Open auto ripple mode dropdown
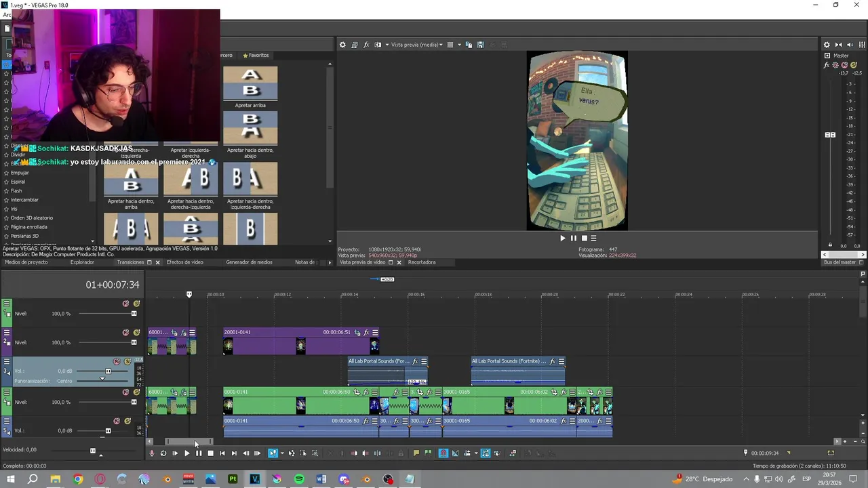 coord(476,453)
